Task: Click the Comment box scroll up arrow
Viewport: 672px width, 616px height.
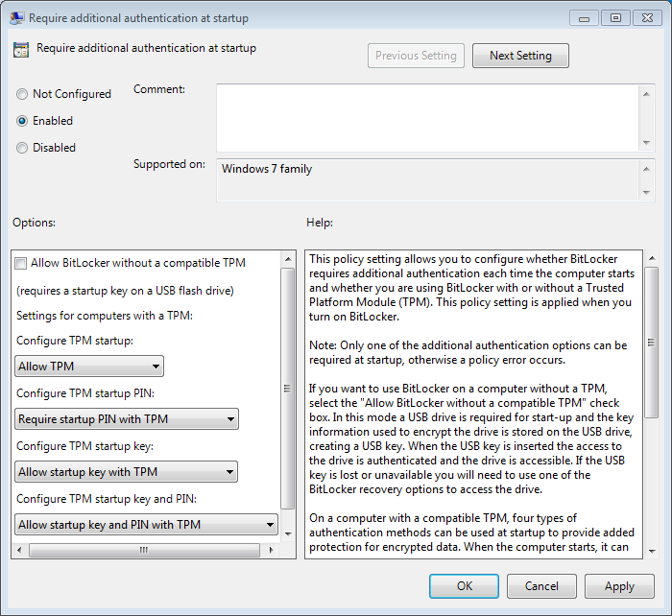Action: (x=646, y=94)
